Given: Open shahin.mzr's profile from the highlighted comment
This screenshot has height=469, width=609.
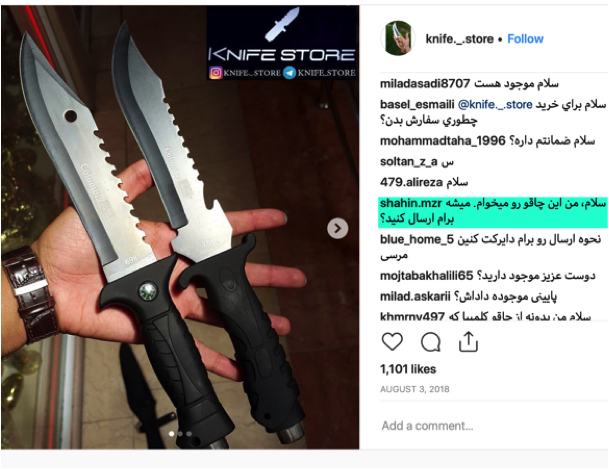Looking at the screenshot, I should [411, 203].
